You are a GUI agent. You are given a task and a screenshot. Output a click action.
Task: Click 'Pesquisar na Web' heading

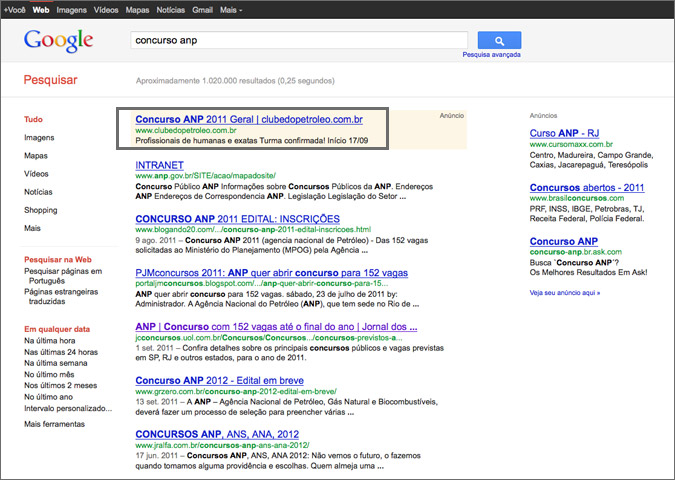point(58,260)
